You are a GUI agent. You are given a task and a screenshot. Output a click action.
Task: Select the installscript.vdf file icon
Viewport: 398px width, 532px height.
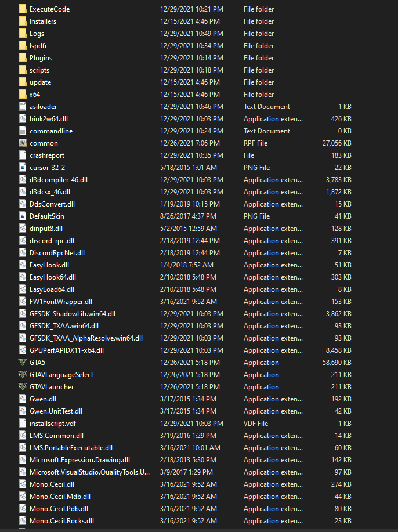point(23,424)
